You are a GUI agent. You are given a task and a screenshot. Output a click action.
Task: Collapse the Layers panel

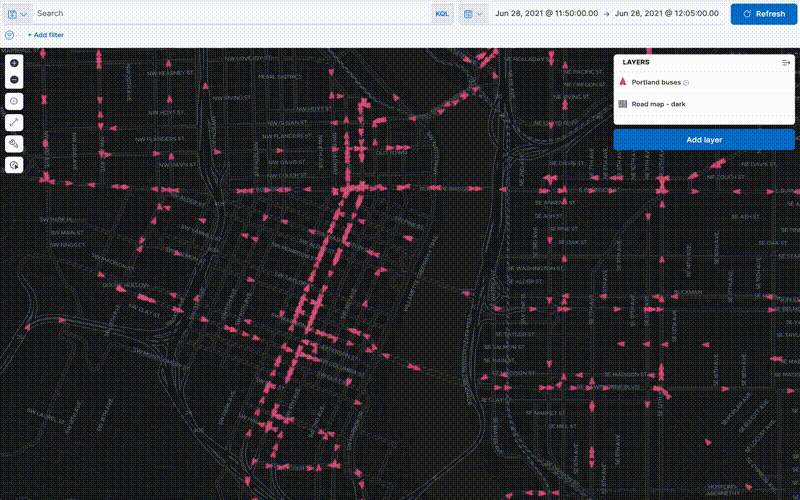coord(786,62)
